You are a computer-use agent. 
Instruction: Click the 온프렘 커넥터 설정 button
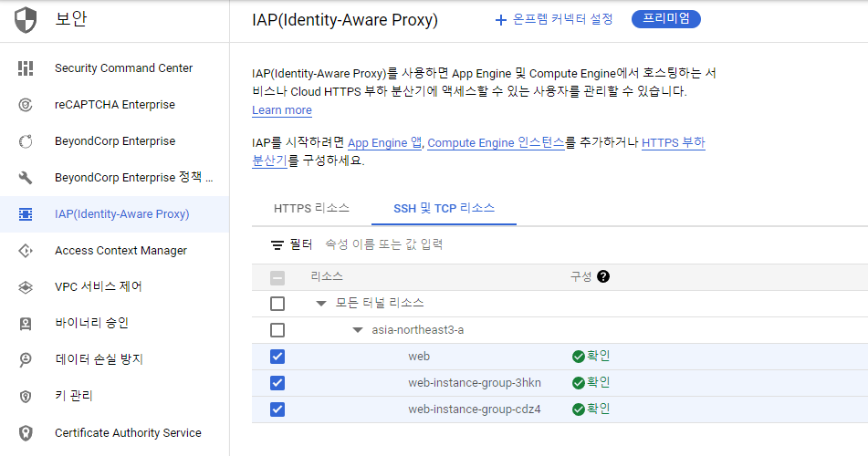tap(554, 19)
